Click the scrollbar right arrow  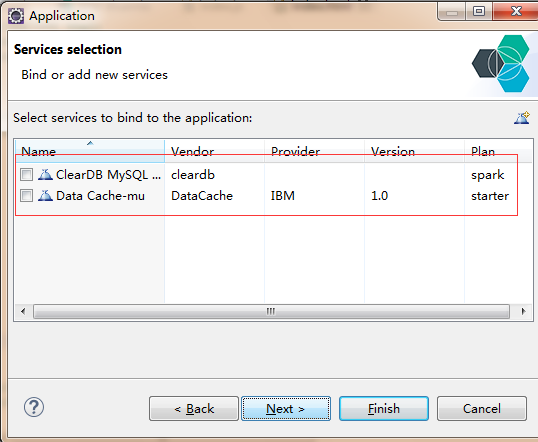(523, 311)
